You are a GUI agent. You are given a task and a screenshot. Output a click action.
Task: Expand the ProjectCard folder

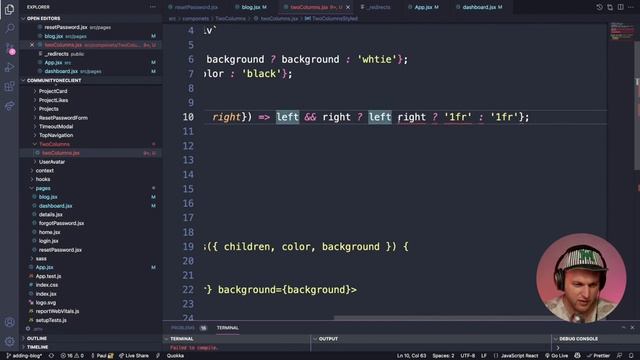[x=53, y=91]
